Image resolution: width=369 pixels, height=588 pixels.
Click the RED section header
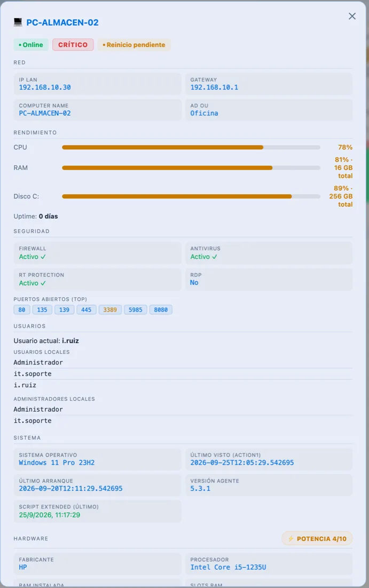coord(19,63)
